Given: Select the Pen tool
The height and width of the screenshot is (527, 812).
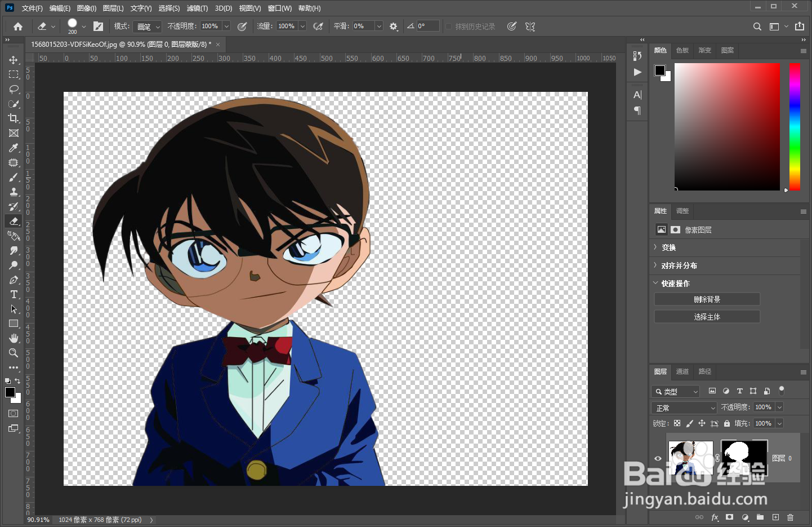Looking at the screenshot, I should click(x=14, y=280).
